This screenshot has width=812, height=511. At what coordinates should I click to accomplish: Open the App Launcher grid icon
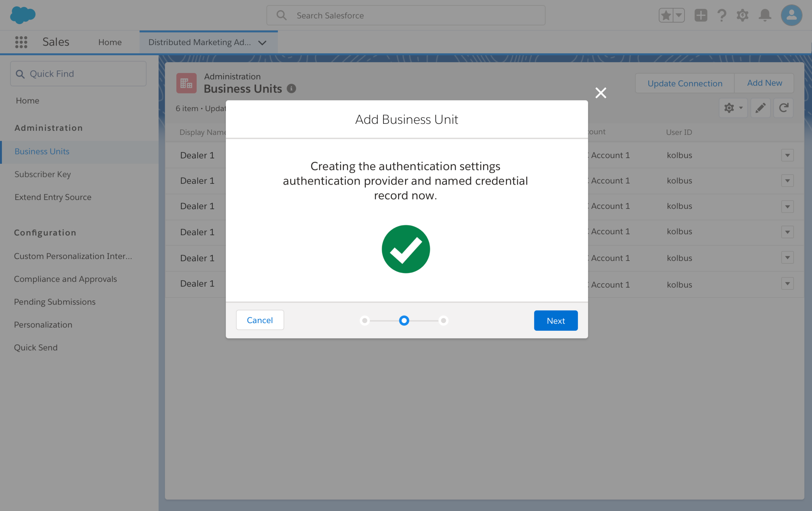pyautogui.click(x=21, y=42)
